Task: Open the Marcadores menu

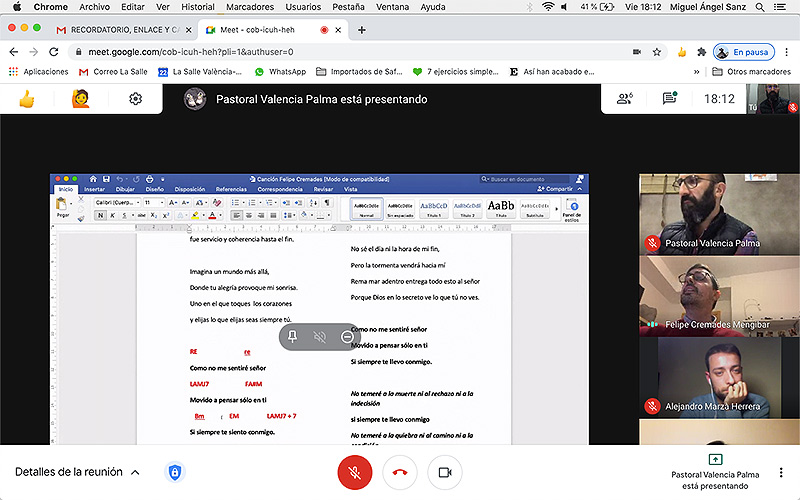Action: tap(250, 7)
